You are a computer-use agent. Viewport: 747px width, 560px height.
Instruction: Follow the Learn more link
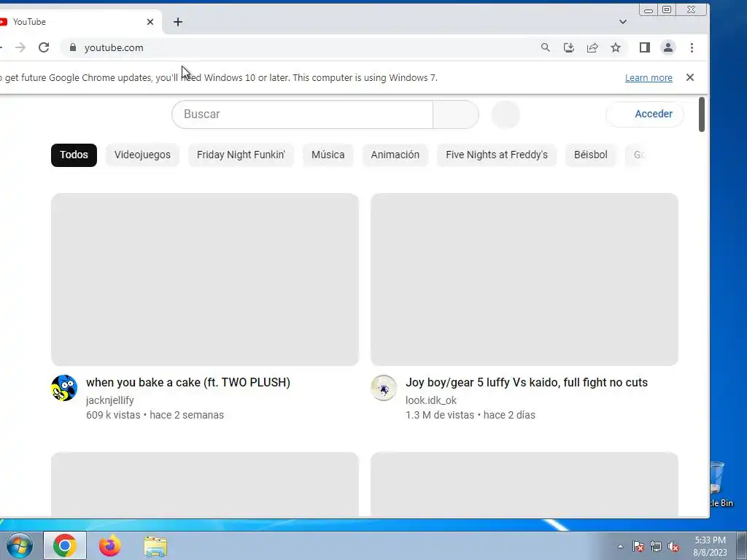tap(649, 77)
